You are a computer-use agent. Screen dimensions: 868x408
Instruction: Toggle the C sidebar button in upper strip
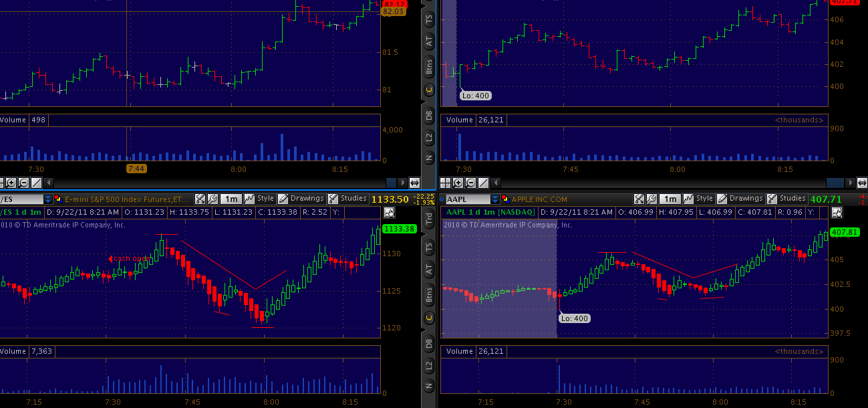[x=429, y=89]
